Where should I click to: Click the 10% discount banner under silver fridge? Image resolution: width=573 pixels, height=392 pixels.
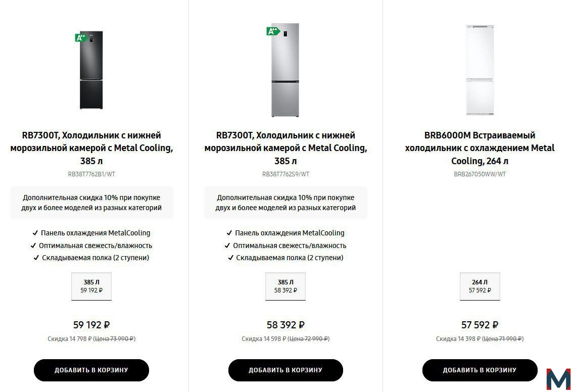point(285,203)
